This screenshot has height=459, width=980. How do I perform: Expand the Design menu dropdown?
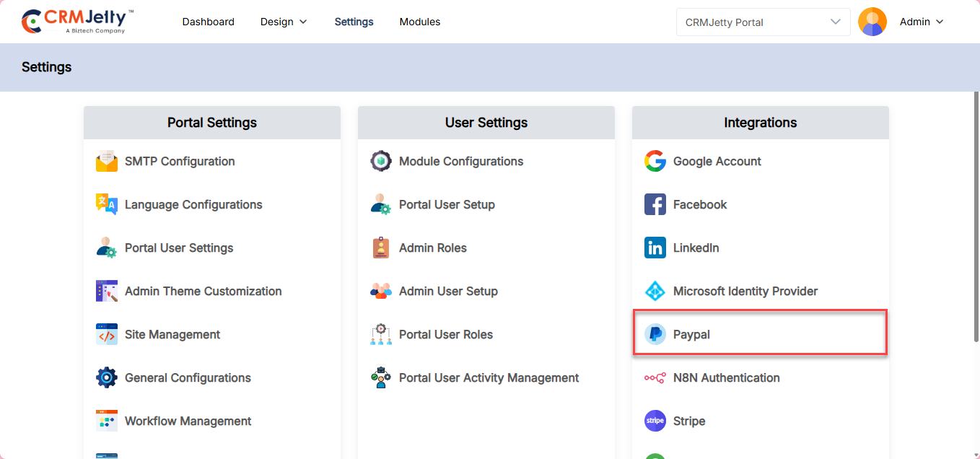(284, 22)
